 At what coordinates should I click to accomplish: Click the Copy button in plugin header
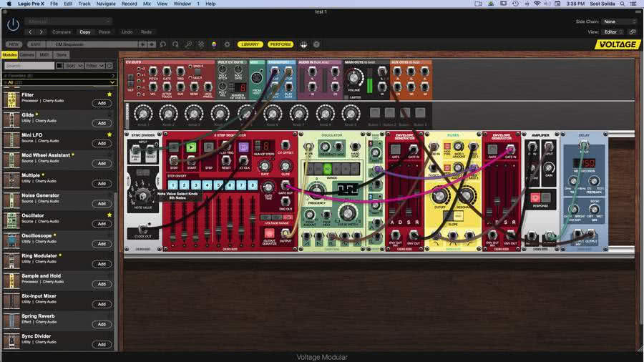(85, 32)
